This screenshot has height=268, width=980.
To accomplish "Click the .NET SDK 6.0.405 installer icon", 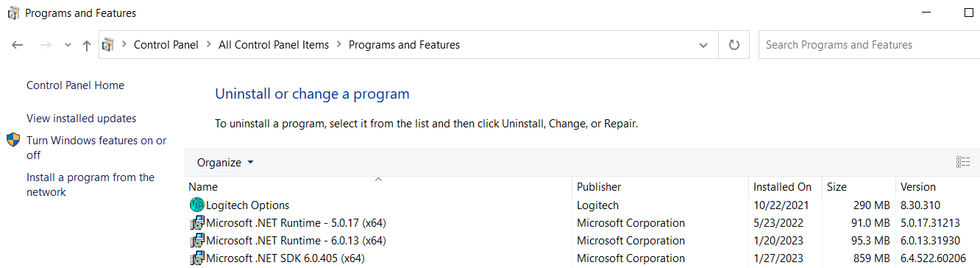I will (x=196, y=258).
